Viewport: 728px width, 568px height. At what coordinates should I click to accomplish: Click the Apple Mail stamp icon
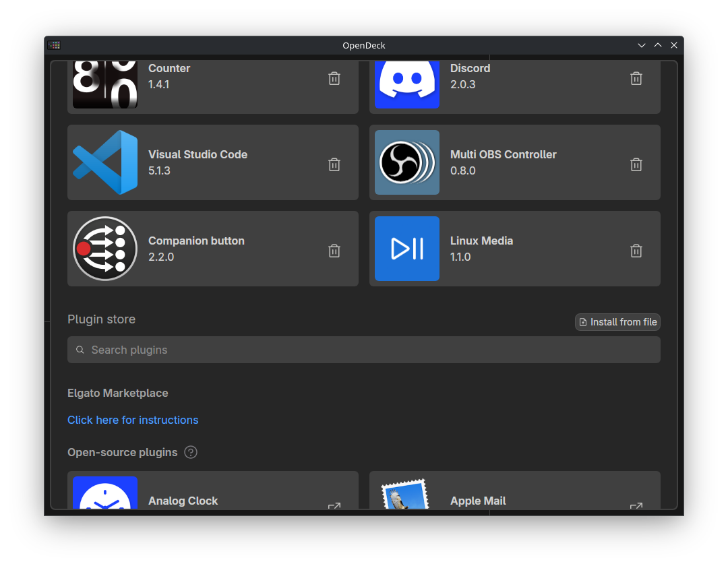point(405,494)
